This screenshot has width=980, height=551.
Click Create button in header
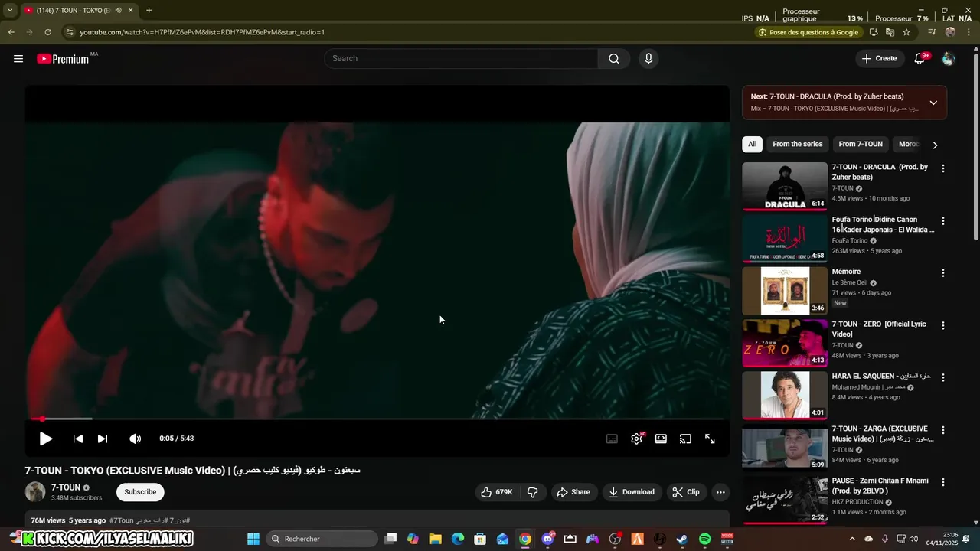[879, 59]
